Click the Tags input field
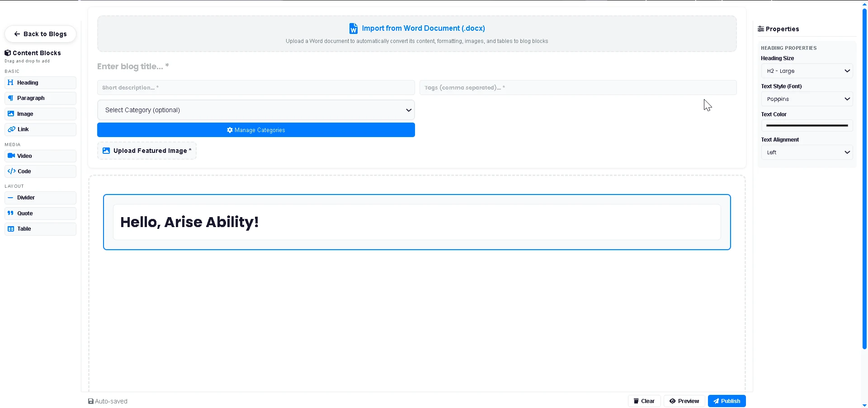This screenshot has width=868, height=408. click(x=578, y=88)
